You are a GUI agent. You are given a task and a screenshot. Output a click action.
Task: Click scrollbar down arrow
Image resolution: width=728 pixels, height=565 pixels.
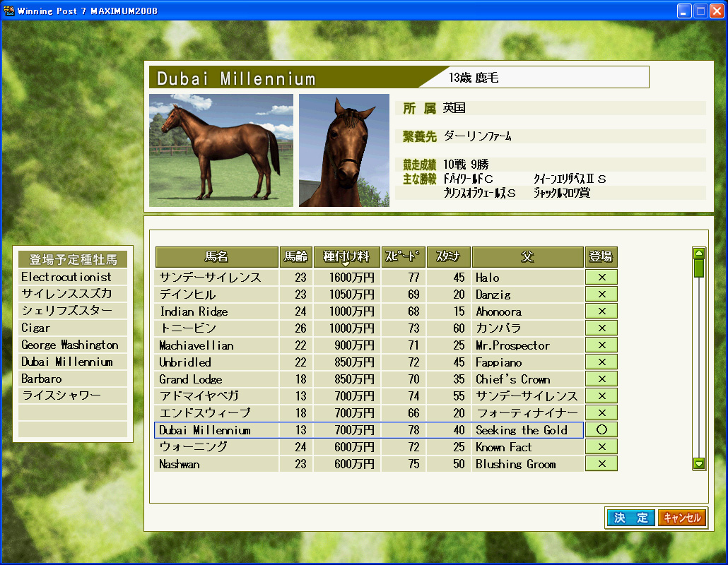[699, 463]
